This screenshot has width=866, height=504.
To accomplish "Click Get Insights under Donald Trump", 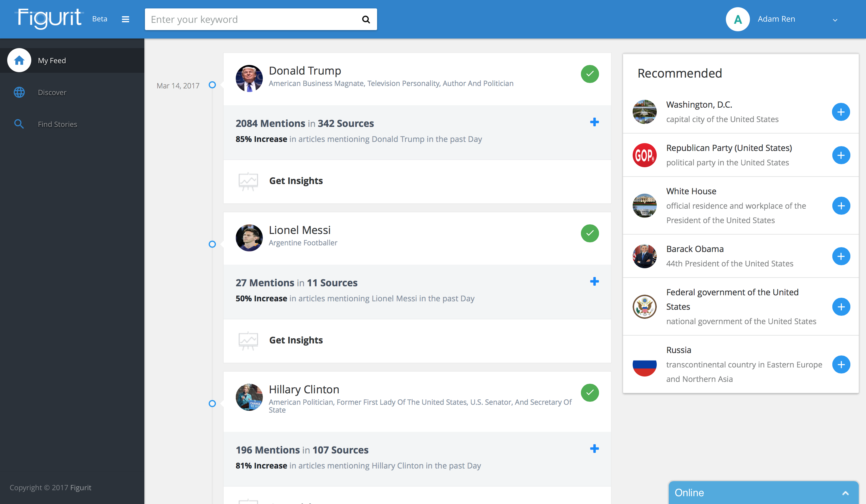I will (296, 181).
